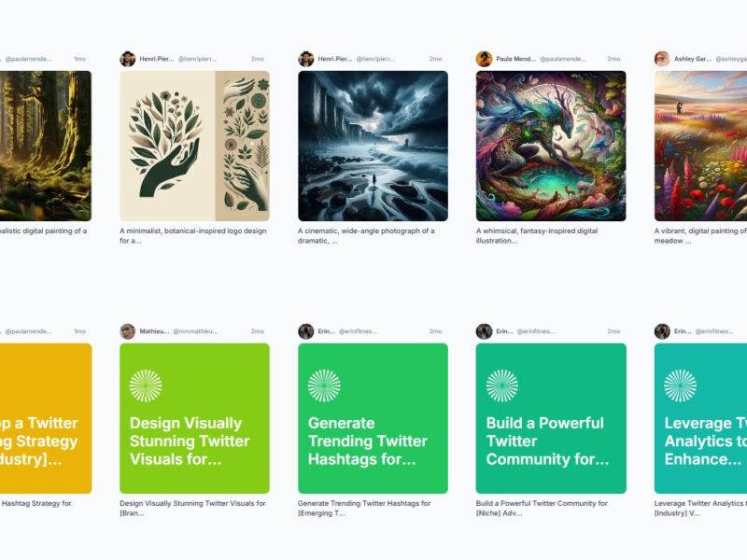
Task: Open the dramatic stormy coastline image
Action: 373,146
